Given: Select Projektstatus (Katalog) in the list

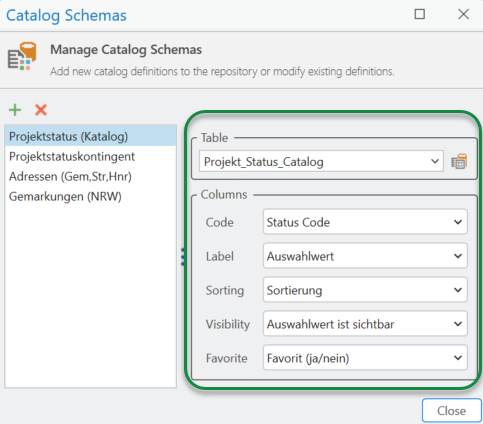Looking at the screenshot, I should coord(91,136).
